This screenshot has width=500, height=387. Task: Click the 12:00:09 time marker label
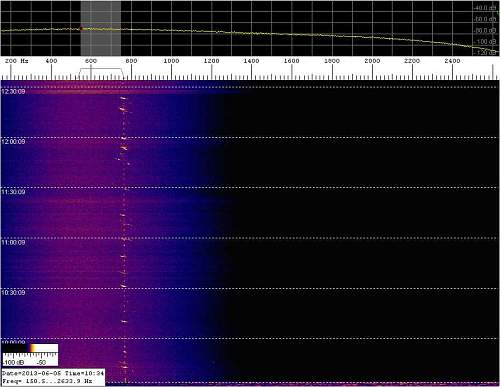13,142
